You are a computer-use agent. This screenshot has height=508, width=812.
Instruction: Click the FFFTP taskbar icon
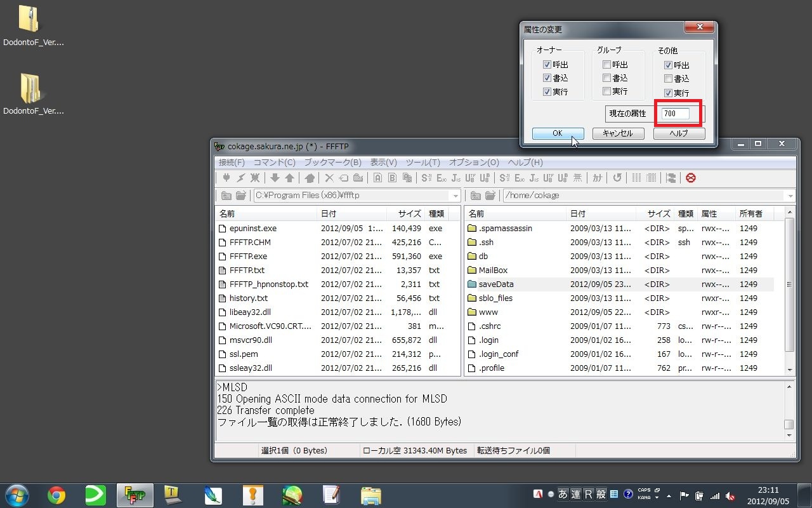[134, 495]
